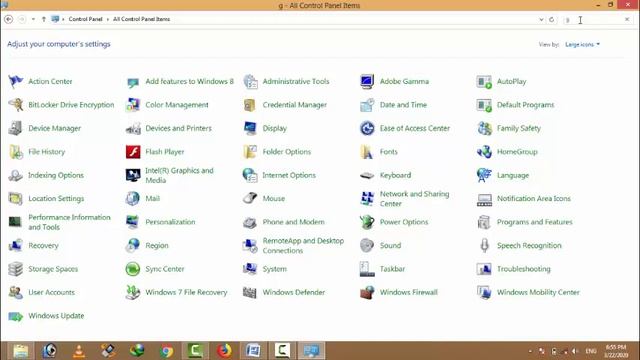Open Google Chrome from the taskbar
This screenshot has width=640, height=360.
coord(166,351)
